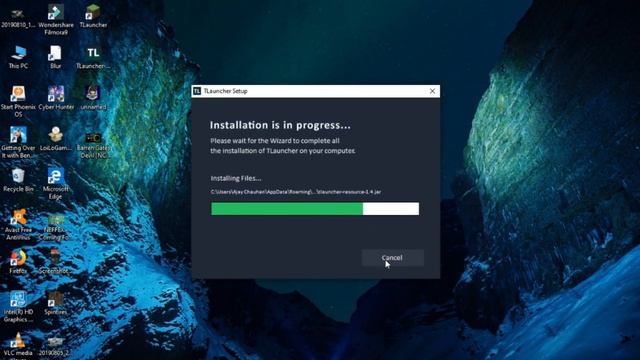Viewport: 640px width, 360px height.
Task: Click the tlauncher-resource jar file path text
Action: point(296,191)
